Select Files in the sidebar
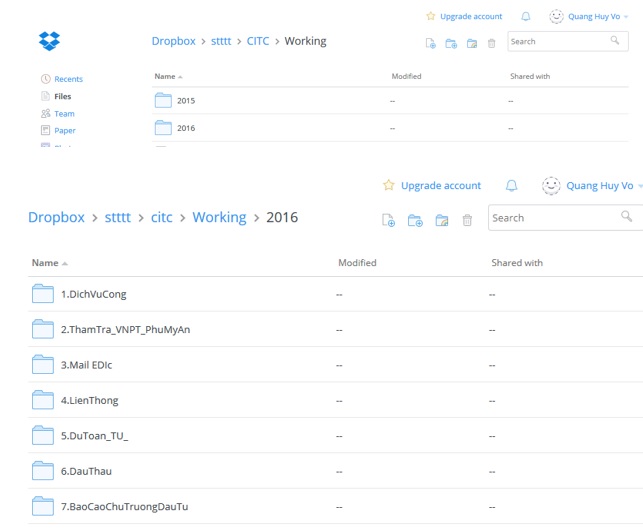Image resolution: width=643 pixels, height=528 pixels. click(x=62, y=97)
